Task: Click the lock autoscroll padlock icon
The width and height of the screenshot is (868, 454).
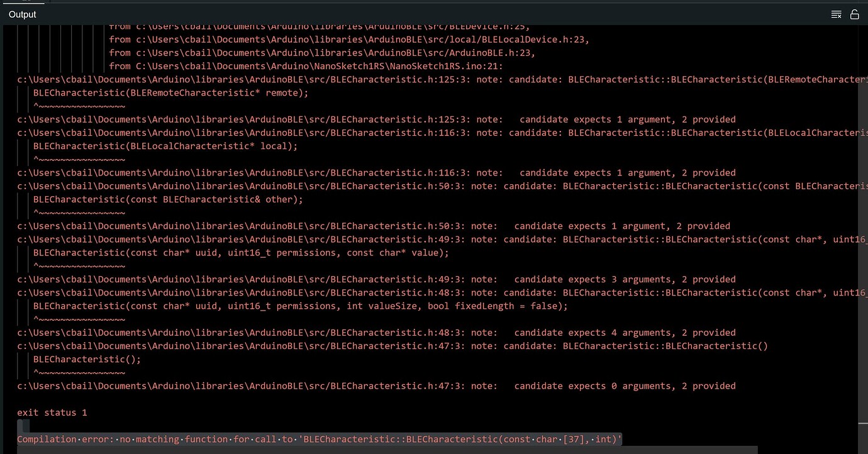Action: [x=855, y=14]
